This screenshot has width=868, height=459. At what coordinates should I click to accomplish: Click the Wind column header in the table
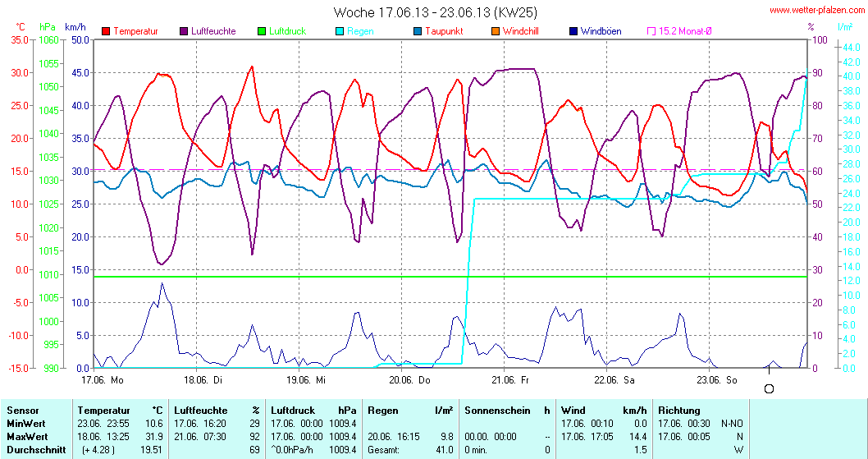click(573, 411)
